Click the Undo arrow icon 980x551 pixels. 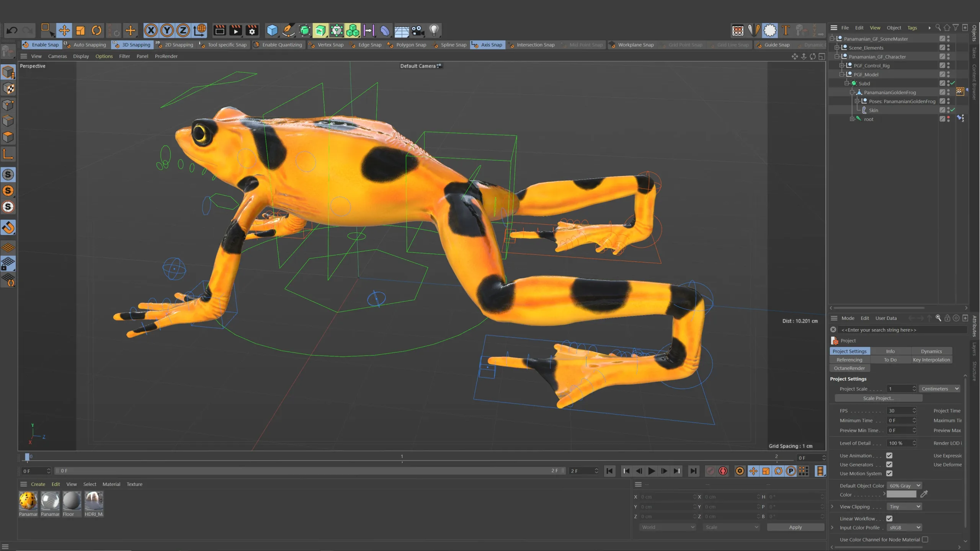tap(12, 30)
